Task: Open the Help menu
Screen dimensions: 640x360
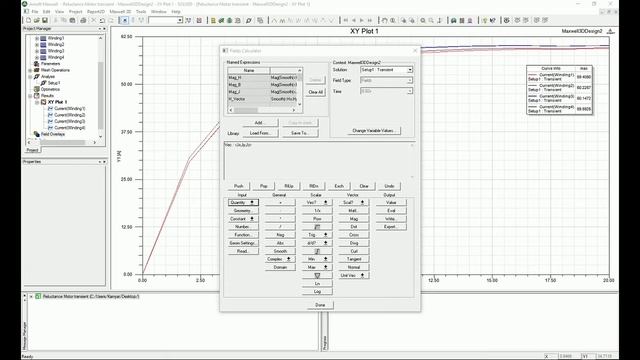Action: tap(176, 12)
